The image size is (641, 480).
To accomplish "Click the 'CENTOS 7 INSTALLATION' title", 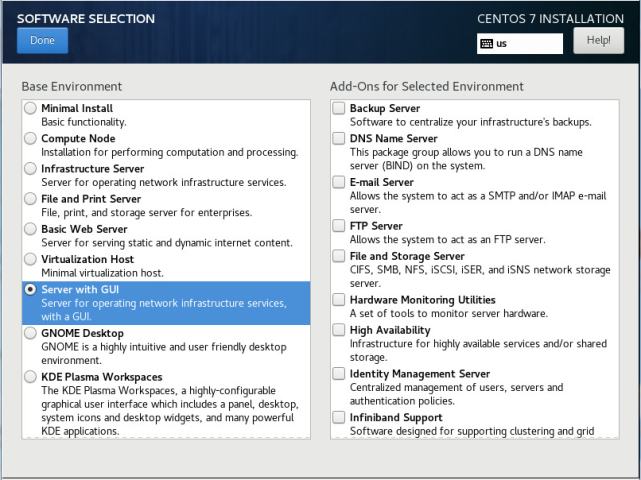I will [550, 19].
